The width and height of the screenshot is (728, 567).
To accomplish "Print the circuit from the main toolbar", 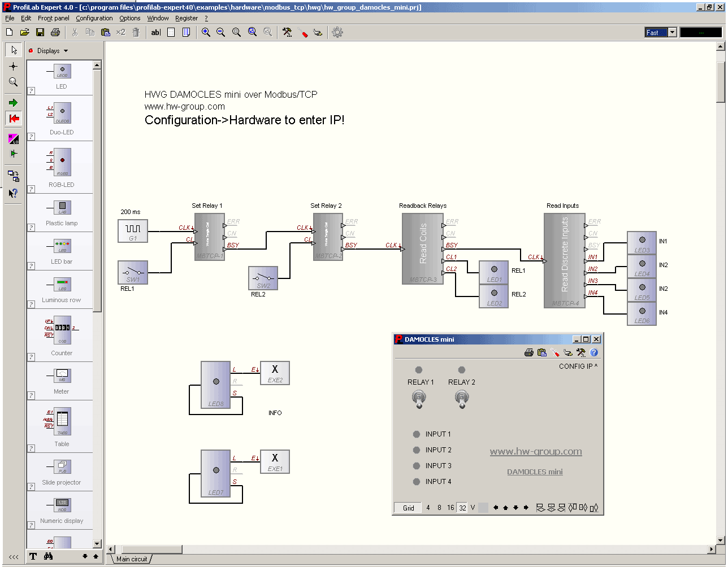I will (55, 33).
